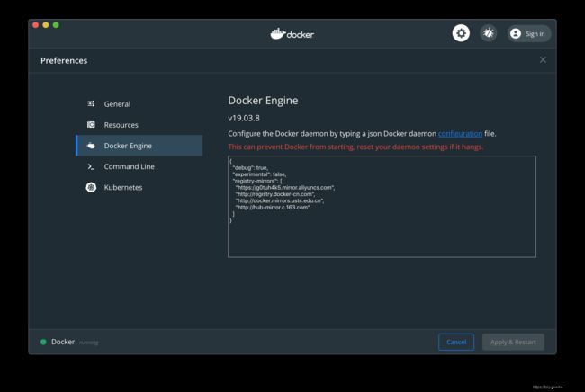Screen dimensions: 585x392
Task: Select the Docker Engine tab
Action: (139, 146)
